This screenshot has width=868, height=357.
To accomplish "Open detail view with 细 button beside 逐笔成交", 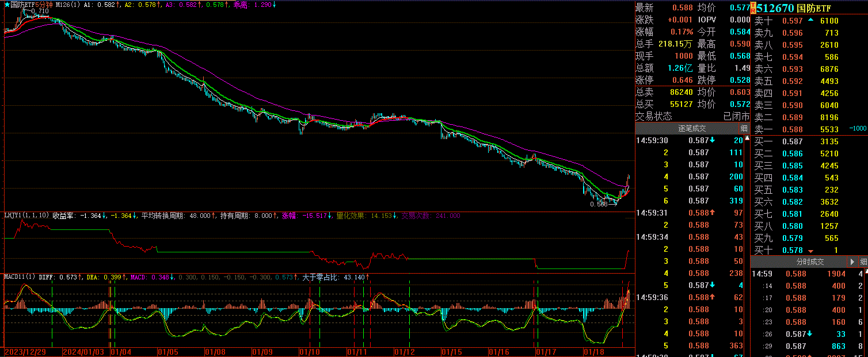I will pyautogui.click(x=744, y=128).
